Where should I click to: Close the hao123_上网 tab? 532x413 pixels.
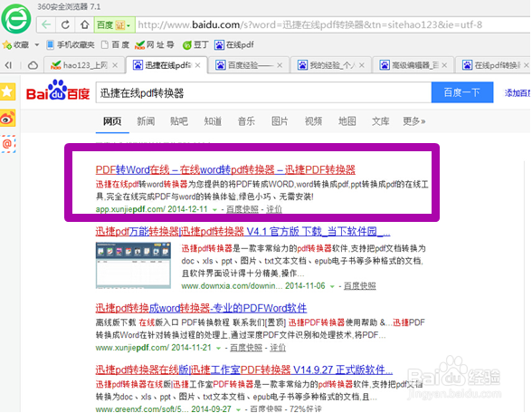click(115, 65)
